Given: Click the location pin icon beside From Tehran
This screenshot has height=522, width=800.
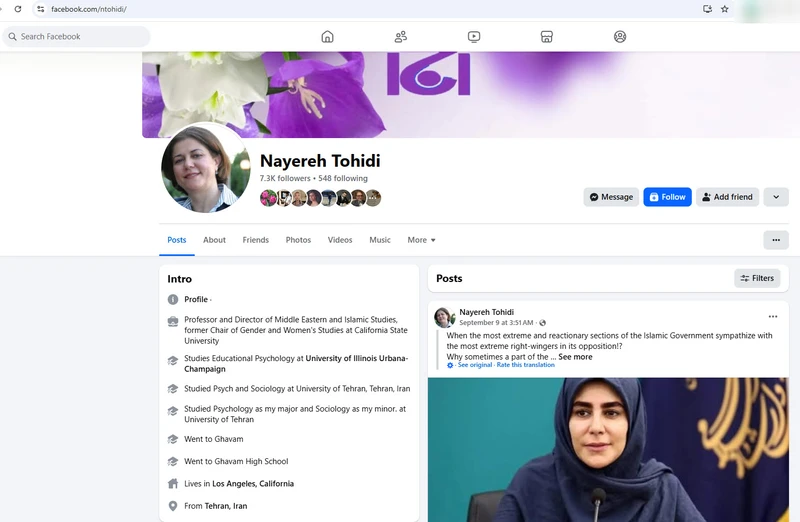Looking at the screenshot, I should click(x=173, y=506).
